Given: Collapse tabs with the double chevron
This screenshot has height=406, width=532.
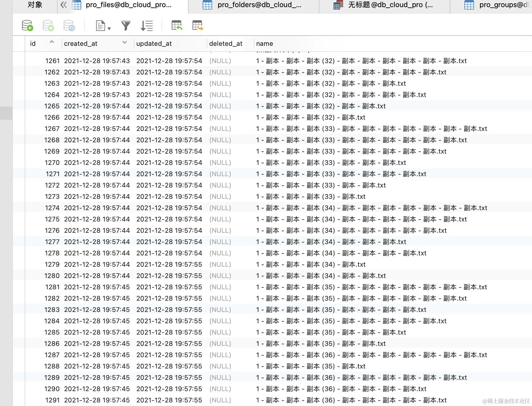Looking at the screenshot, I should click(x=63, y=5).
